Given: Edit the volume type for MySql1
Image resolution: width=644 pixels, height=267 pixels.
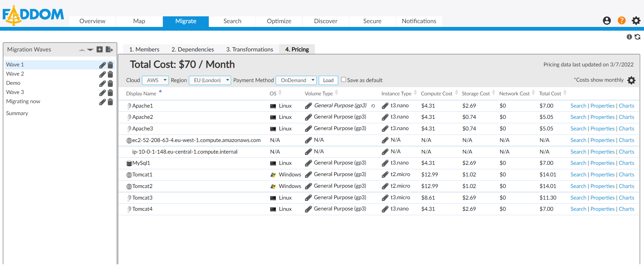Looking at the screenshot, I should (x=308, y=163).
